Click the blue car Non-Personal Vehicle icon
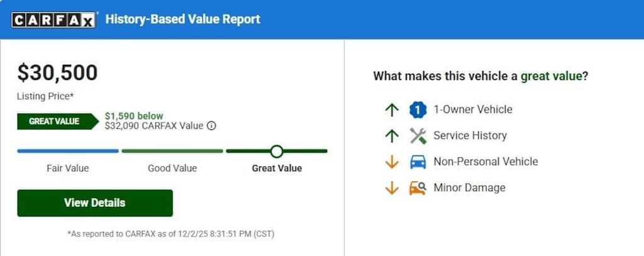The width and height of the screenshot is (644, 256). click(x=418, y=162)
